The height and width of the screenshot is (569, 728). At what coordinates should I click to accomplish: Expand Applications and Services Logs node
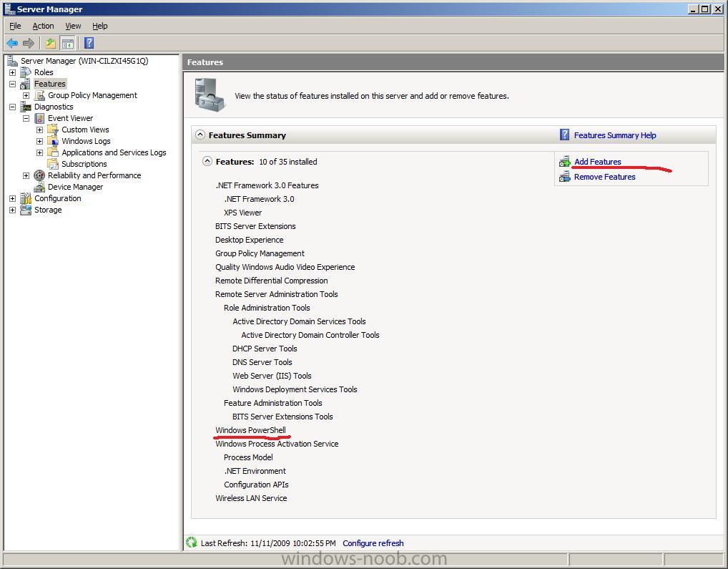[39, 152]
